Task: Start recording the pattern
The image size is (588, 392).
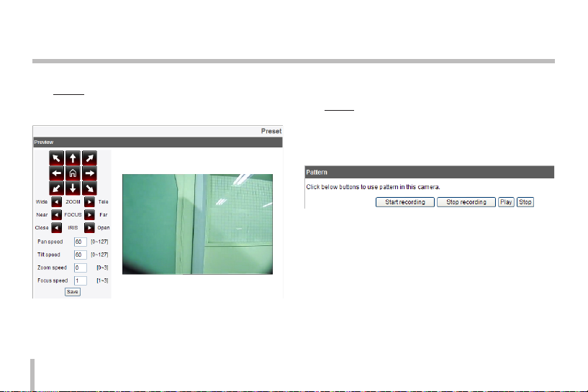Action: [x=405, y=202]
